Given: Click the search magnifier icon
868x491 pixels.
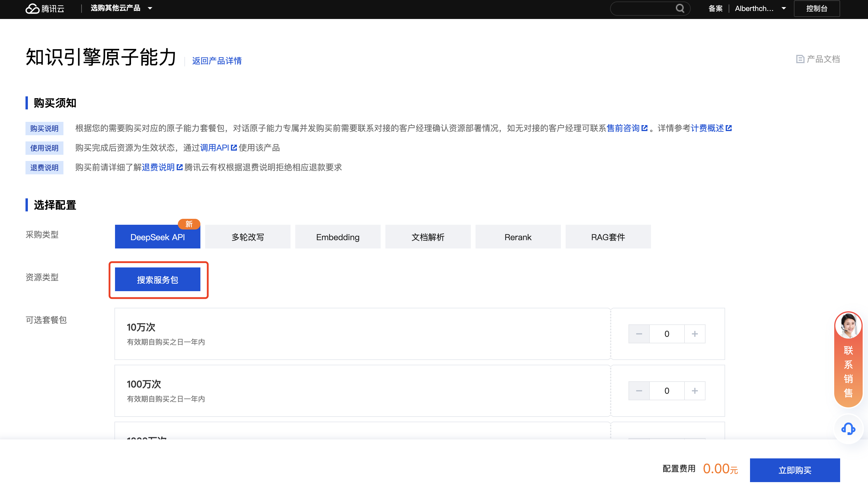Looking at the screenshot, I should (679, 8).
